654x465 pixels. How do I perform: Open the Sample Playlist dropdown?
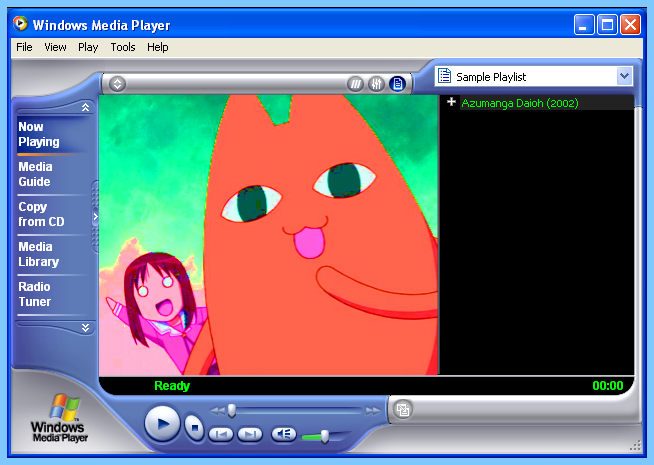tap(624, 76)
